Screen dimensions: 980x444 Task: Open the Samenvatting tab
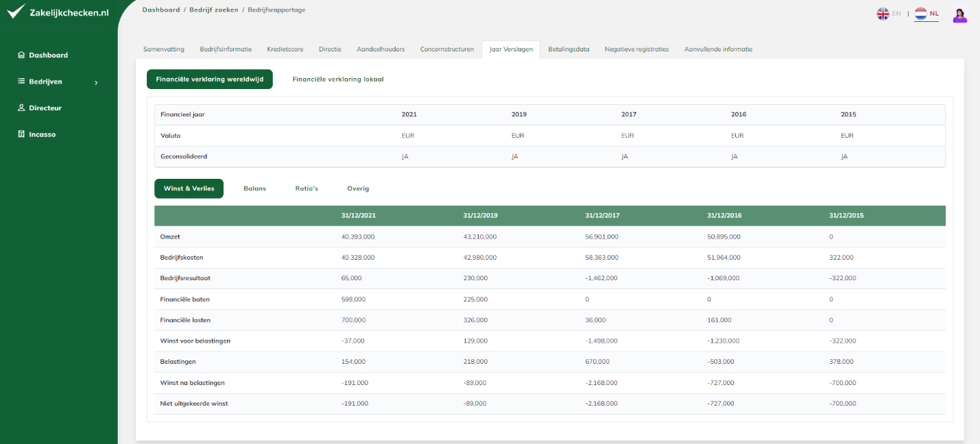(163, 49)
